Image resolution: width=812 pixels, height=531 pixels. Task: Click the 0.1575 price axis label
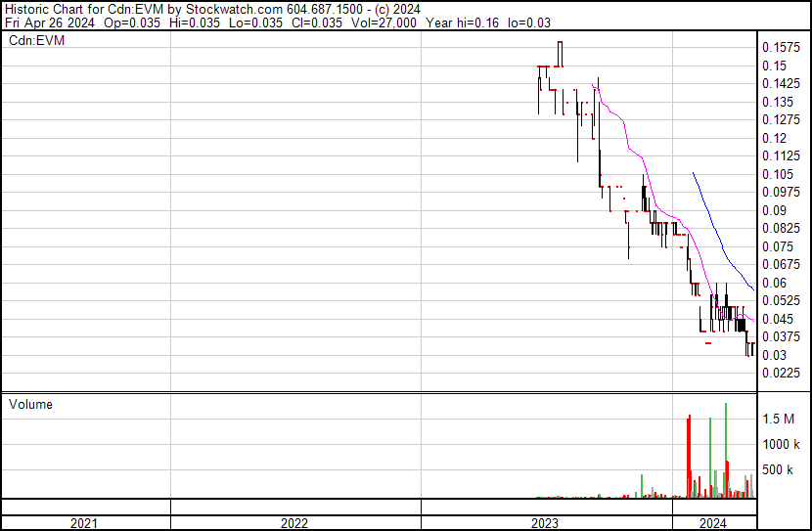[x=780, y=47]
